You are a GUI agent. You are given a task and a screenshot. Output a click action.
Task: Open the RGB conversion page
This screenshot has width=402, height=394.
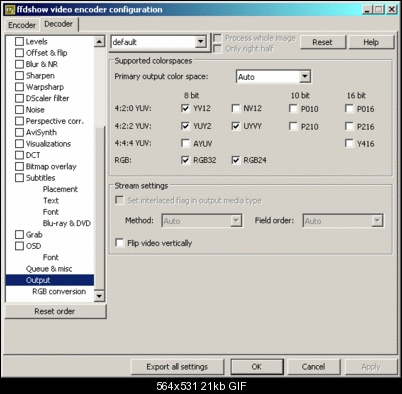coord(59,292)
